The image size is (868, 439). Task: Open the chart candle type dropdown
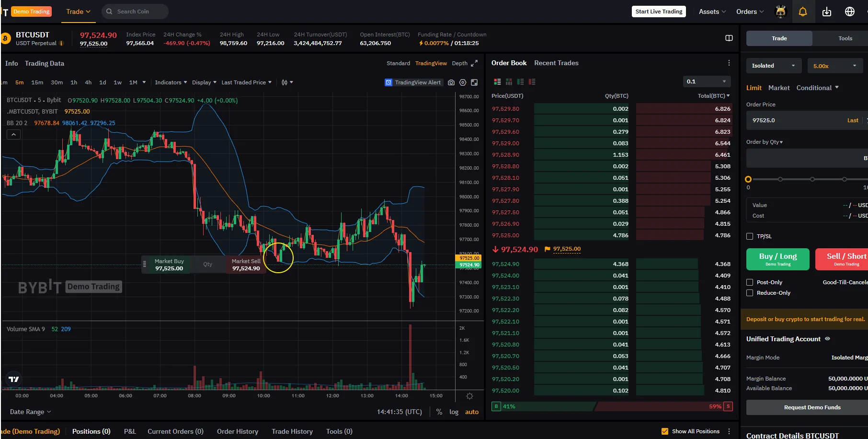[287, 82]
